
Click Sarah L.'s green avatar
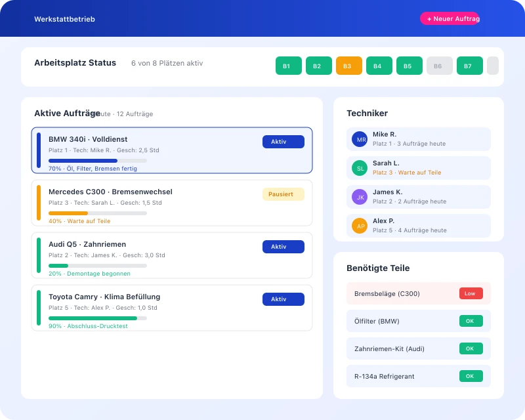(x=360, y=168)
